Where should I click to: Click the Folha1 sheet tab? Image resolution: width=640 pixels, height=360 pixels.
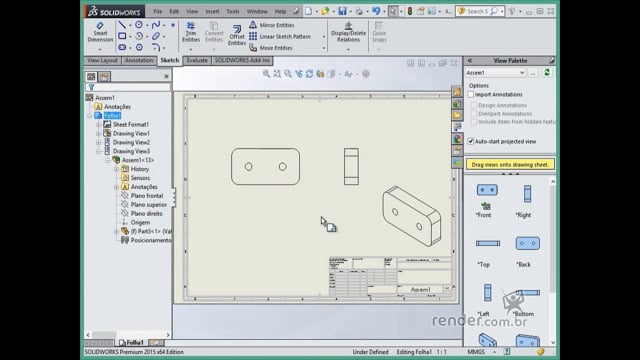click(131, 342)
